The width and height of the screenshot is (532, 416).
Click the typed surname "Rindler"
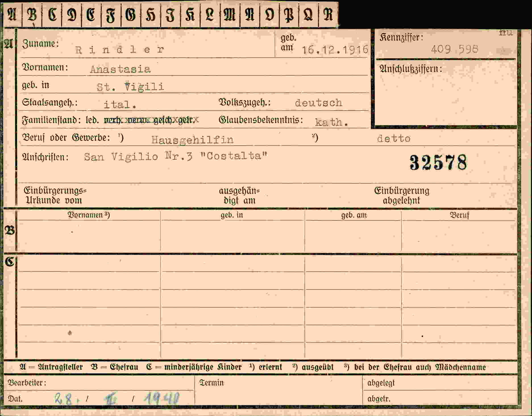point(120,50)
